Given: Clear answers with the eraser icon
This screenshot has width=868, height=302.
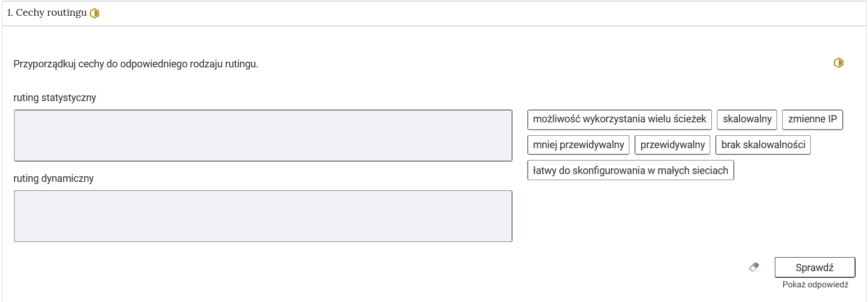Looking at the screenshot, I should pos(754,267).
